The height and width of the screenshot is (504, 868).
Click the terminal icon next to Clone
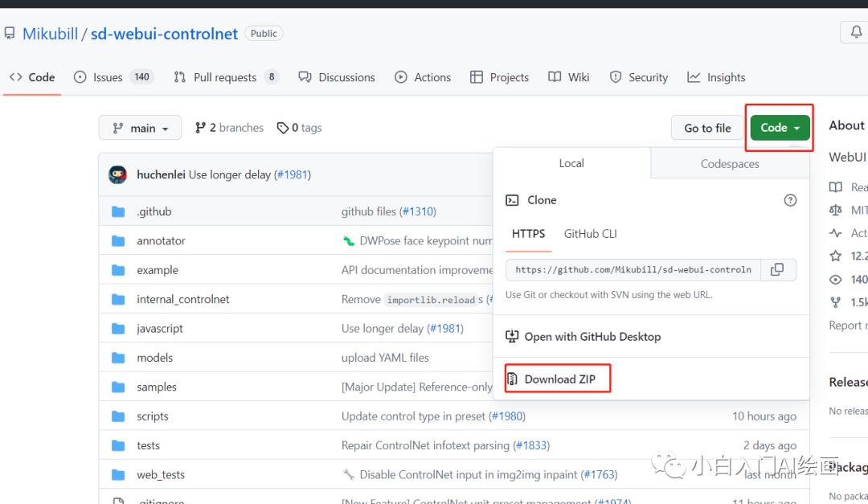tap(512, 200)
